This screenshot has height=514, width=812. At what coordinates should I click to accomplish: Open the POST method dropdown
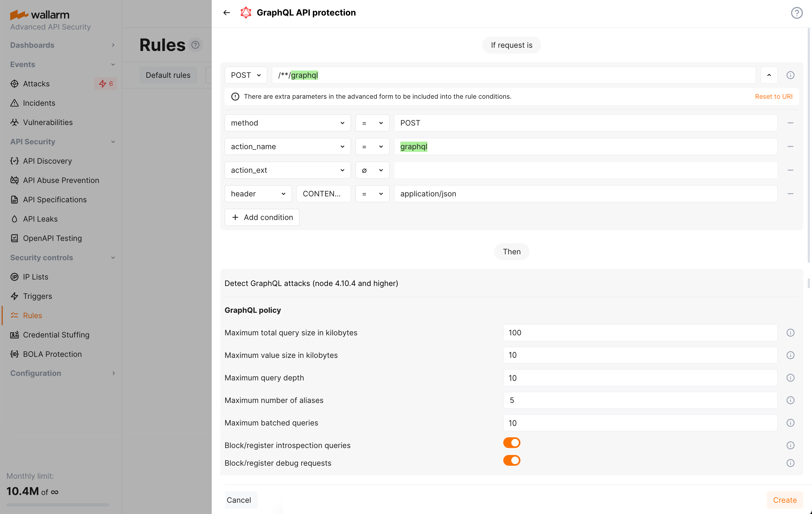click(x=246, y=75)
